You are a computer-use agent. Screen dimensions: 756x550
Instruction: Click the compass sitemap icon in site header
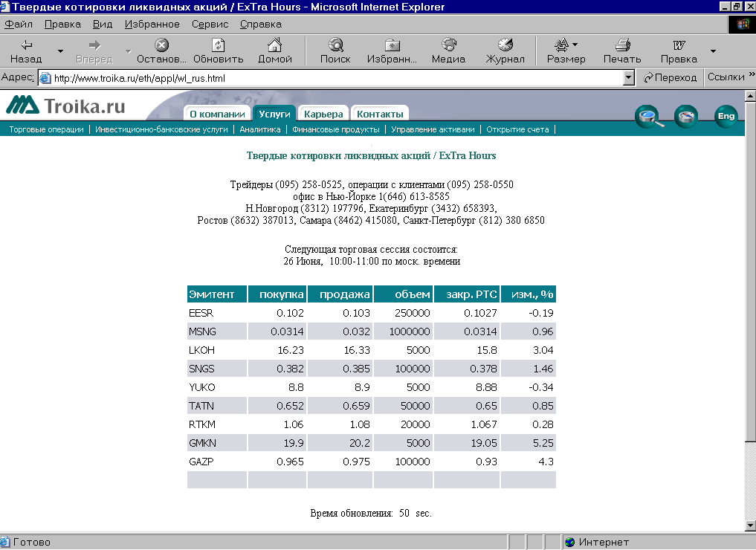pyautogui.click(x=686, y=116)
